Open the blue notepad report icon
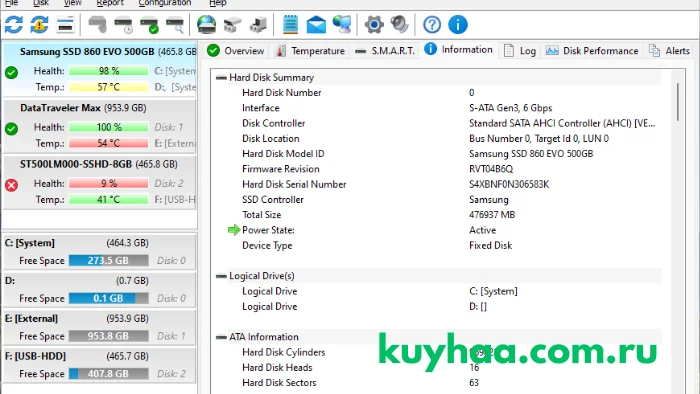 [290, 25]
